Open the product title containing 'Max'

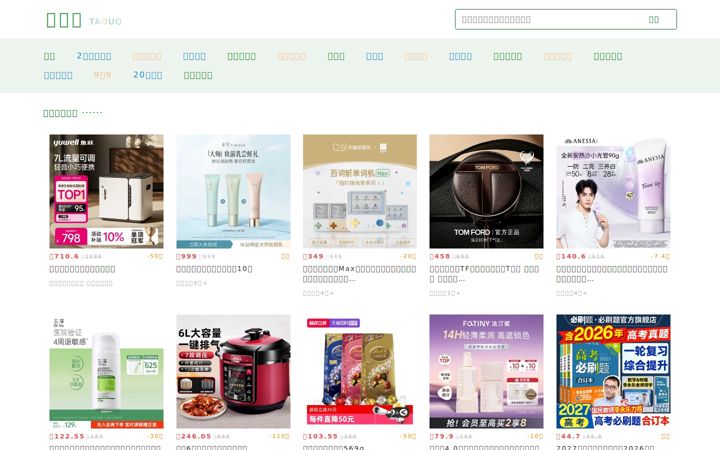coord(360,274)
